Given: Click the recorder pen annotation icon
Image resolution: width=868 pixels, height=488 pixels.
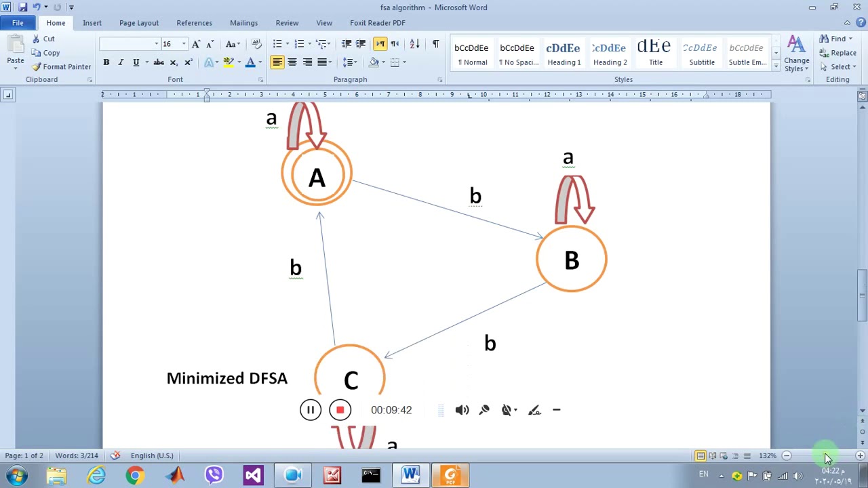Looking at the screenshot, I should (534, 410).
